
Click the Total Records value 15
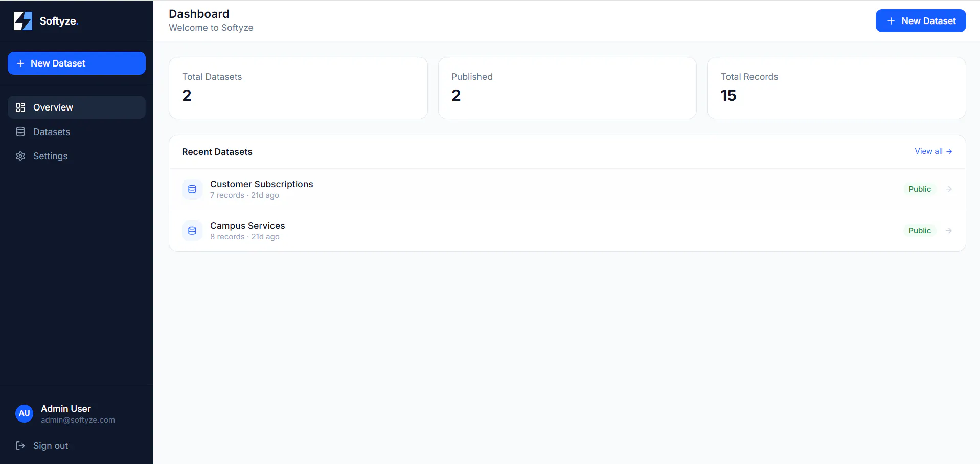point(728,95)
